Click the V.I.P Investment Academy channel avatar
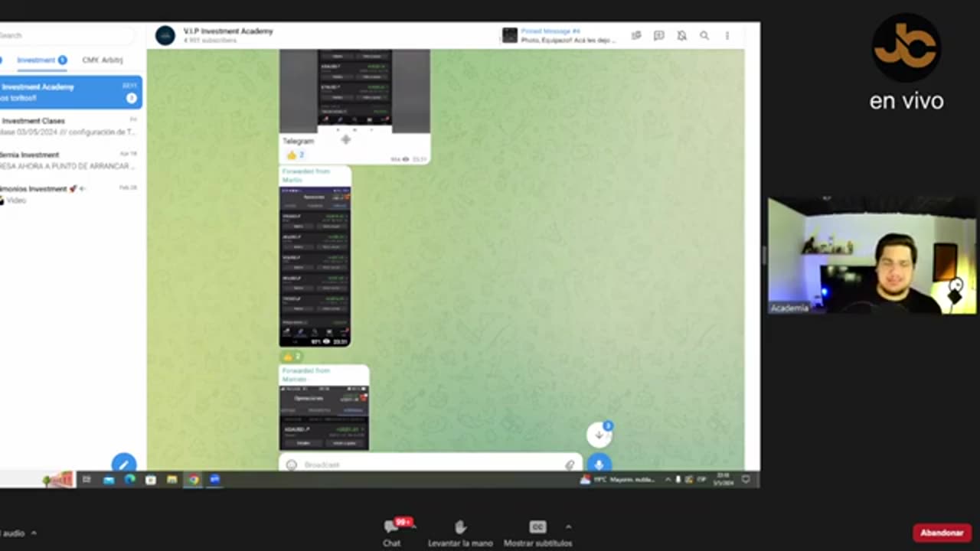980x551 pixels. [x=165, y=35]
